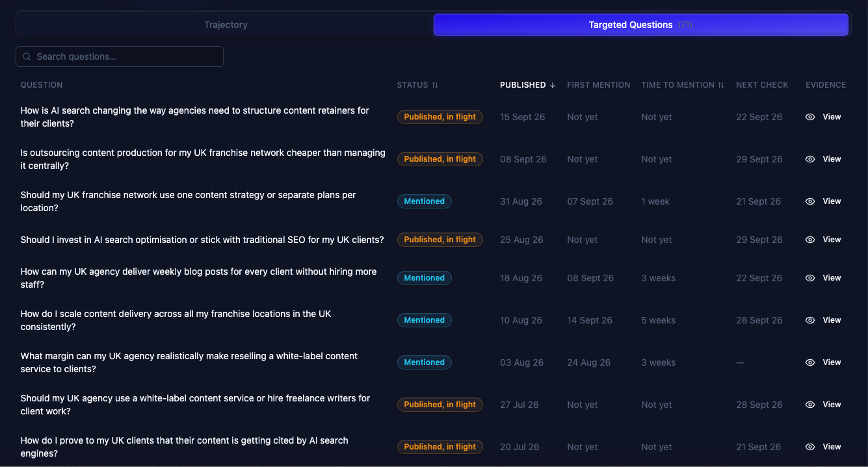Click status badge on cited by AI search row
868x467 pixels.
440,447
